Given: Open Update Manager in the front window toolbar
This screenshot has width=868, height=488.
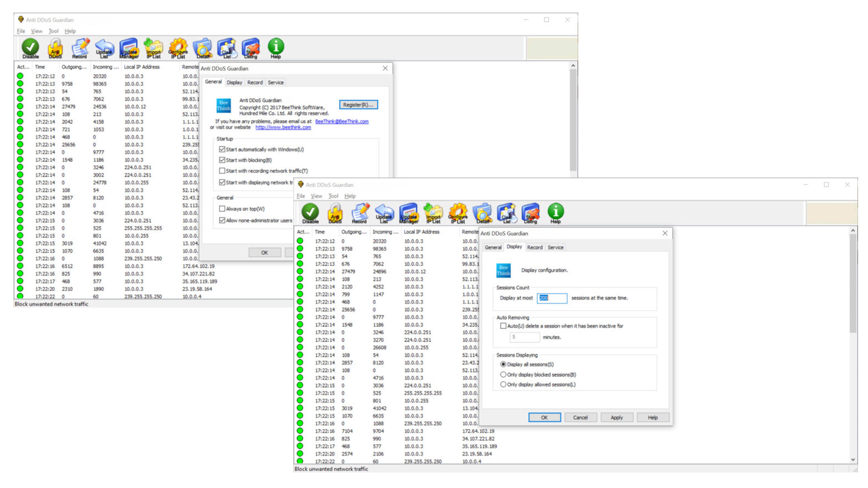Looking at the screenshot, I should point(409,213).
